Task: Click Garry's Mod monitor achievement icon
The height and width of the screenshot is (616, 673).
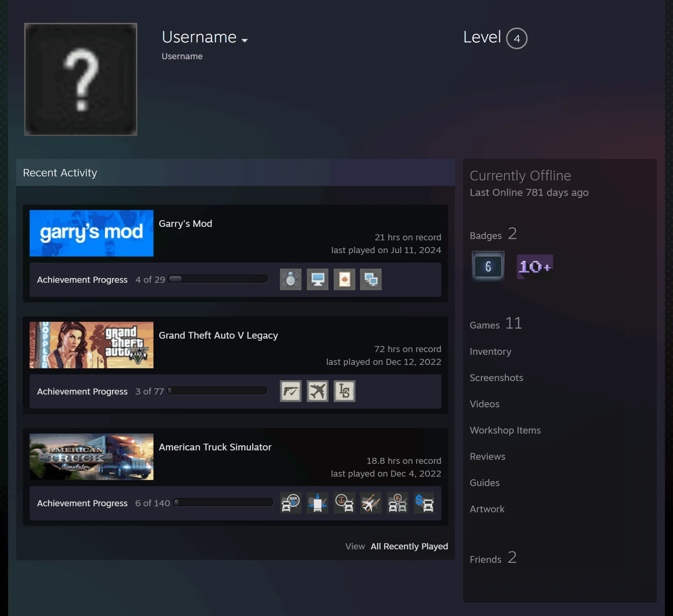Action: click(x=318, y=279)
